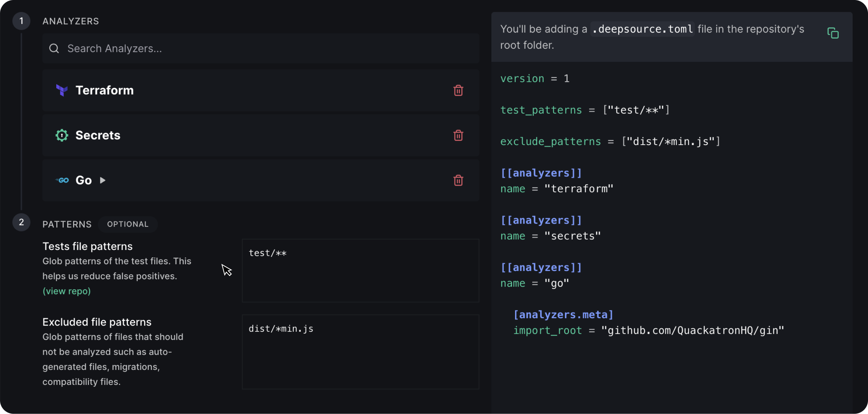Click the step 2 Patterns number badge
The image size is (868, 414).
pyautogui.click(x=21, y=222)
